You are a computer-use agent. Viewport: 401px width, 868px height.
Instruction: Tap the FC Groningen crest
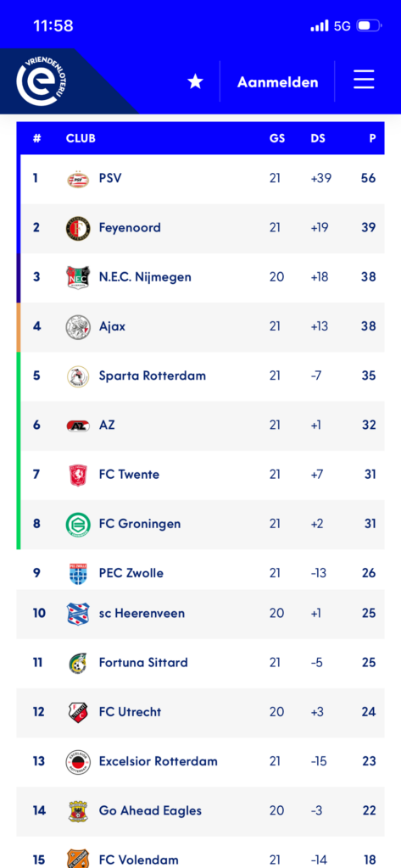(x=77, y=524)
